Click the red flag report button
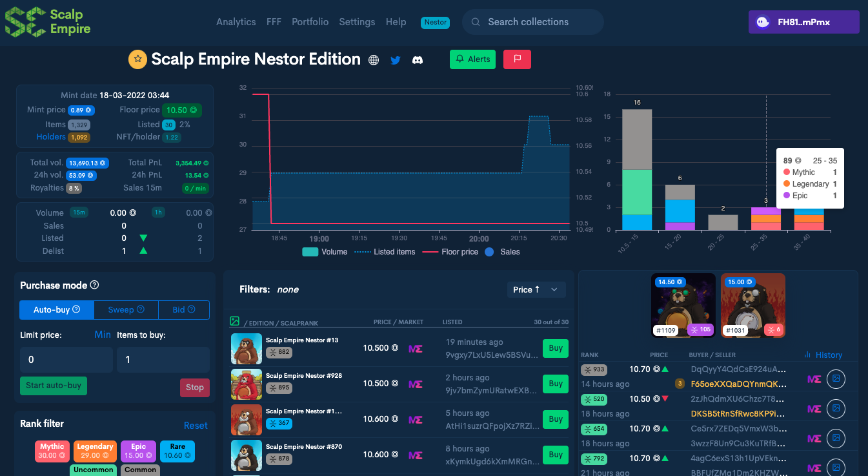Image resolution: width=868 pixels, height=476 pixels. [x=517, y=59]
